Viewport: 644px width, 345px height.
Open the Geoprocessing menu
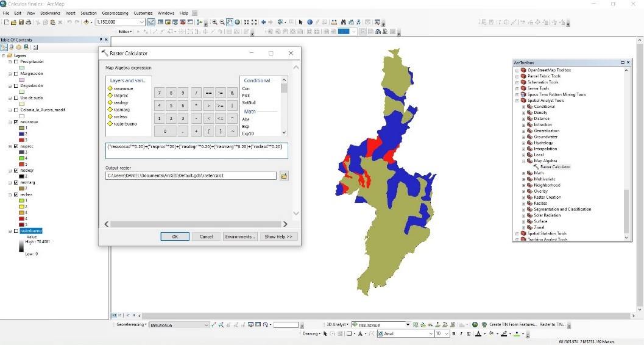point(115,13)
